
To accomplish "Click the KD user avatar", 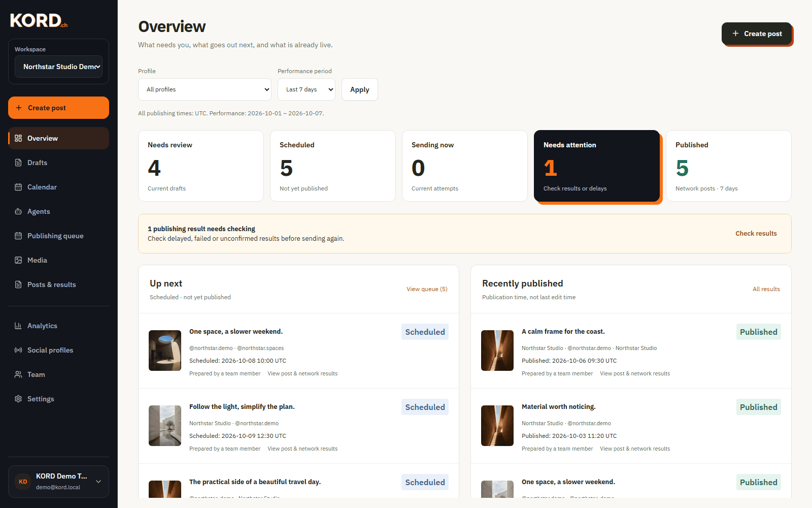I will point(23,482).
